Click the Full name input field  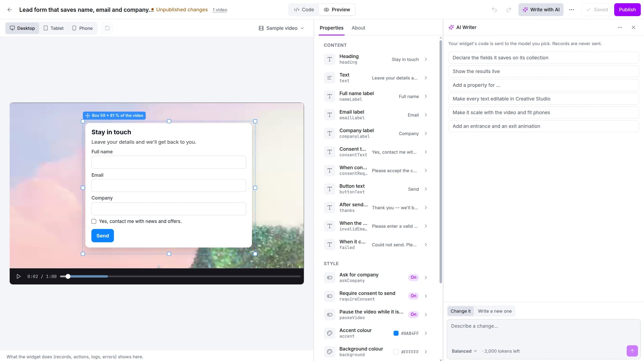pyautogui.click(x=169, y=162)
